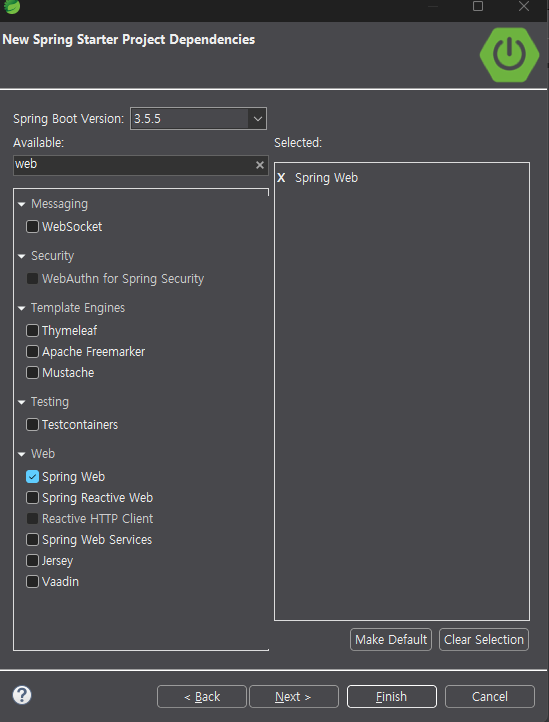549x722 pixels.
Task: Enable the WebSocket checkbox
Action: 32,227
